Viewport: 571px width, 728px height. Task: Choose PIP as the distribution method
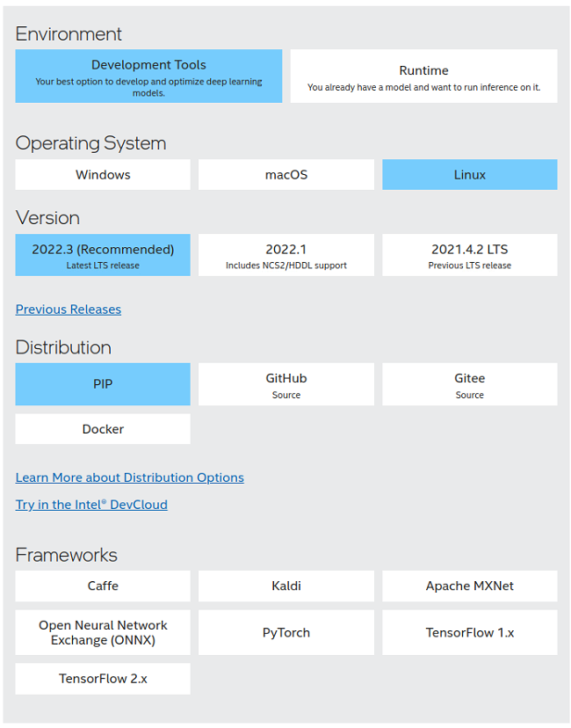coord(102,384)
